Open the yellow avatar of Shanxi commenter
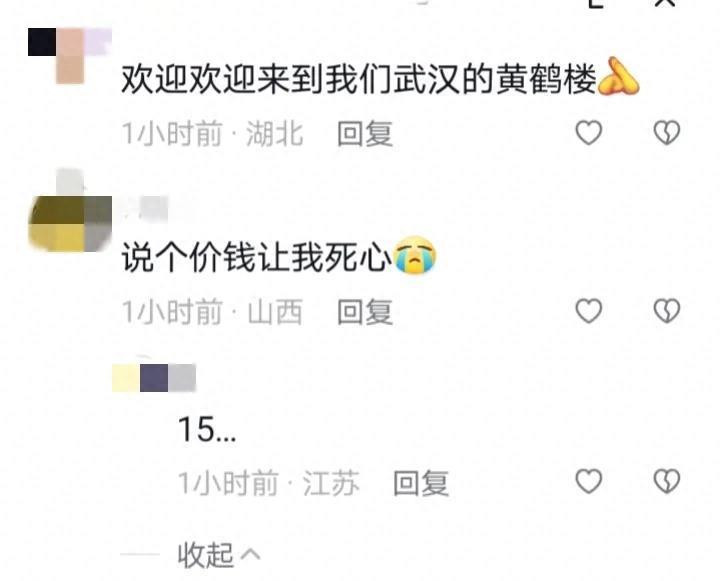 click(x=70, y=224)
